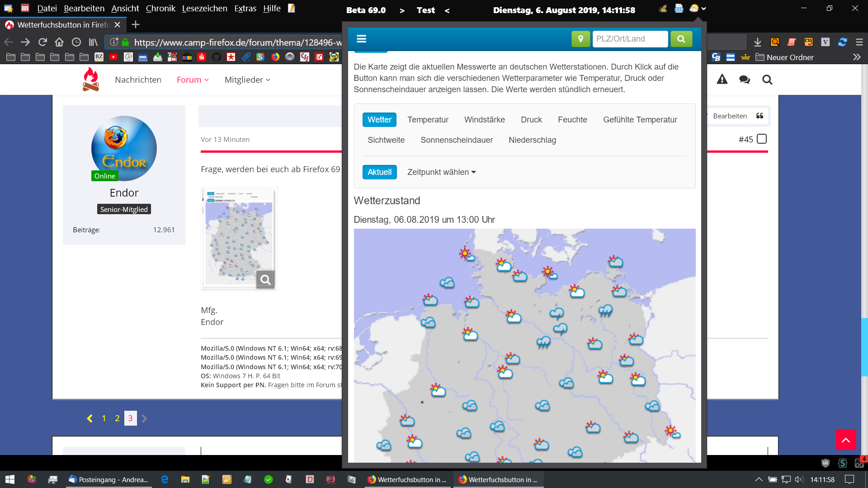
Task: Click the Firefox home icon
Action: [x=59, y=42]
